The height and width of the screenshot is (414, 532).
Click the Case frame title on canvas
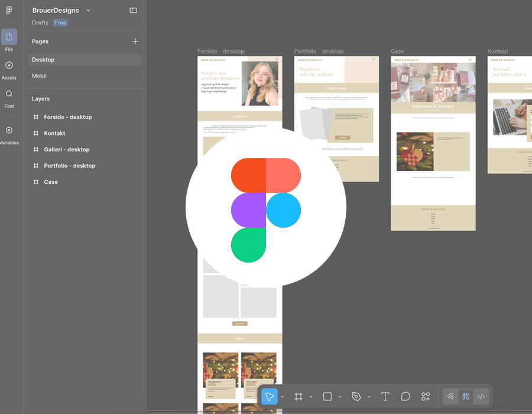coord(397,51)
